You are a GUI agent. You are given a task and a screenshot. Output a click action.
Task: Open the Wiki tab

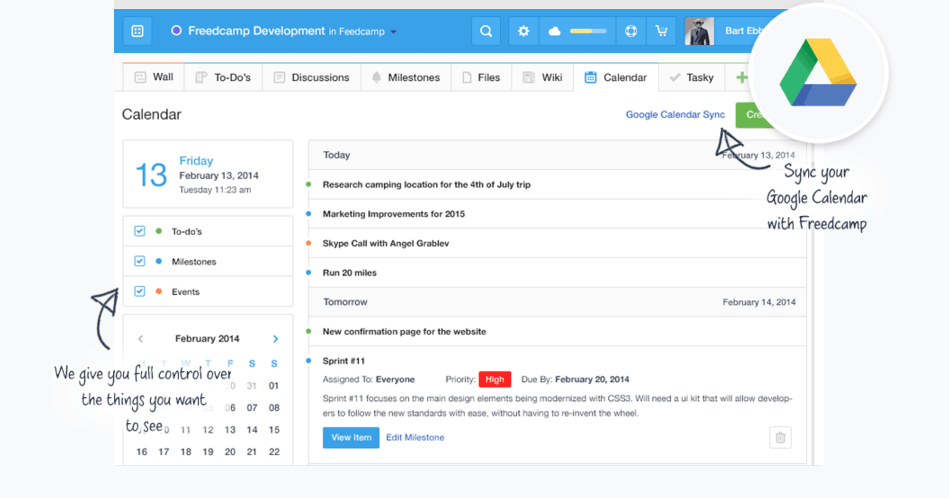pyautogui.click(x=543, y=77)
